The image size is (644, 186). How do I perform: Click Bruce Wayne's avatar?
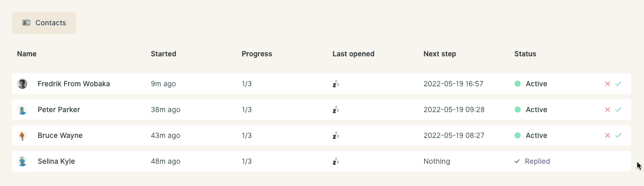point(22,135)
